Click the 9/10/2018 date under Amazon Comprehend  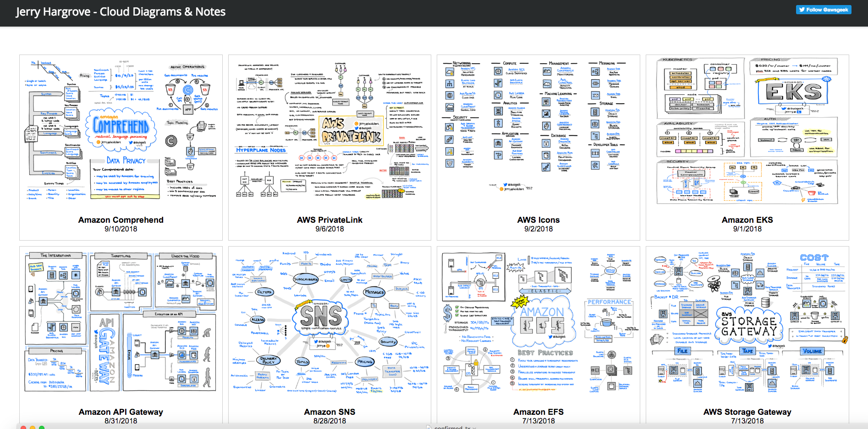pyautogui.click(x=121, y=229)
